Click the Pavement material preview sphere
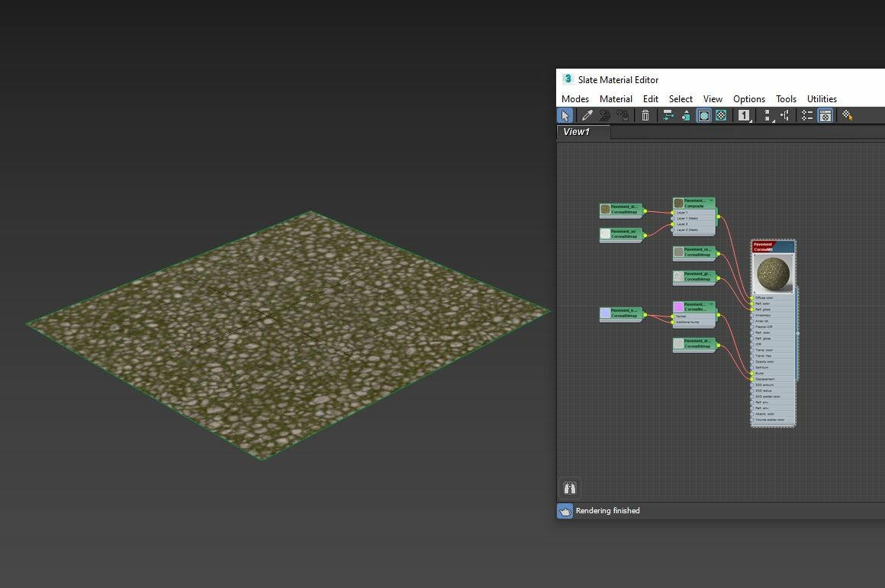The width and height of the screenshot is (885, 588). tap(772, 272)
